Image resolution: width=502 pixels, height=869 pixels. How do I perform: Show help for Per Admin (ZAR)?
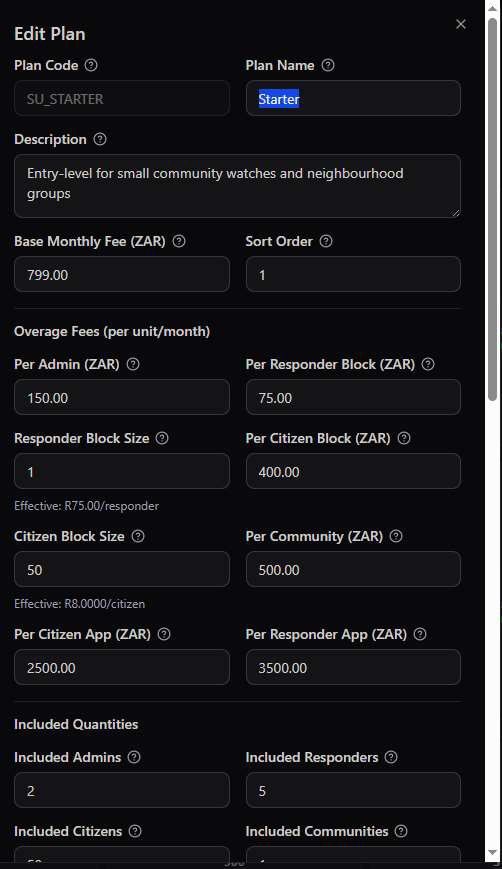click(133, 364)
